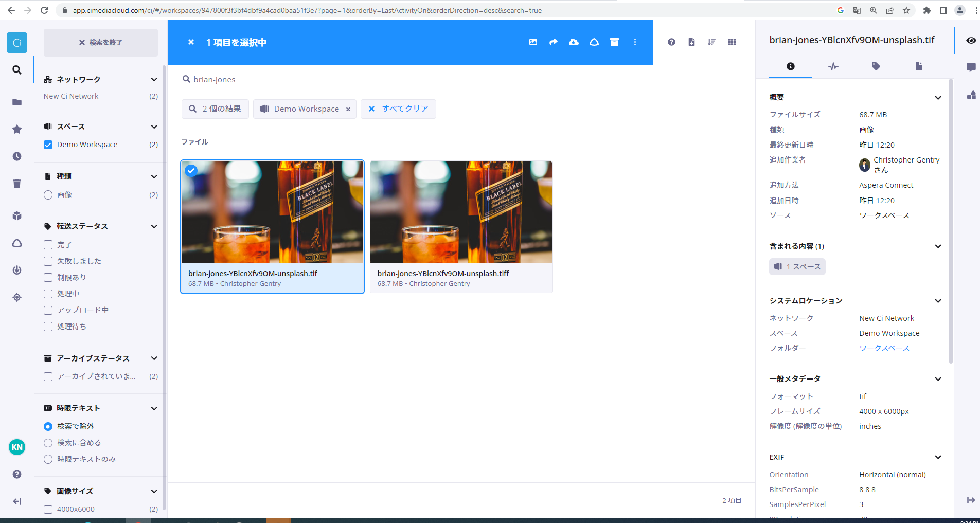Select 時限テキストのみ radio option
Screen dimensions: 980x523
tap(48, 459)
